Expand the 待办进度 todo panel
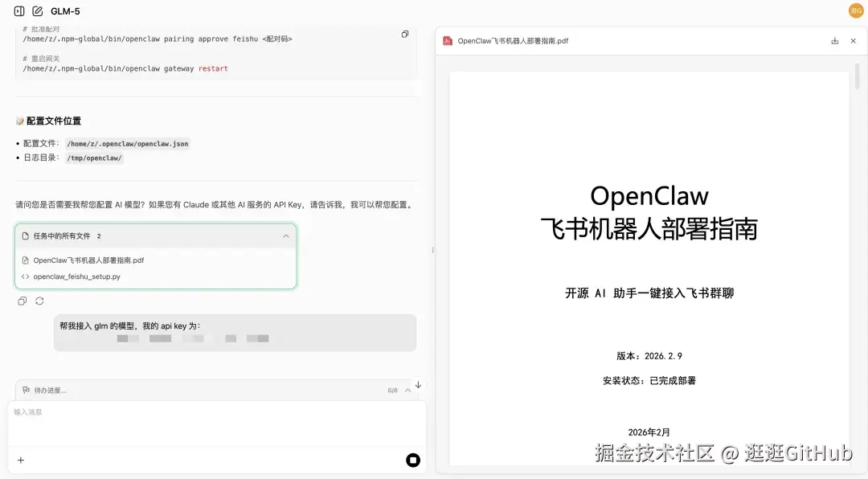Image resolution: width=868 pixels, height=479 pixels. (x=407, y=391)
